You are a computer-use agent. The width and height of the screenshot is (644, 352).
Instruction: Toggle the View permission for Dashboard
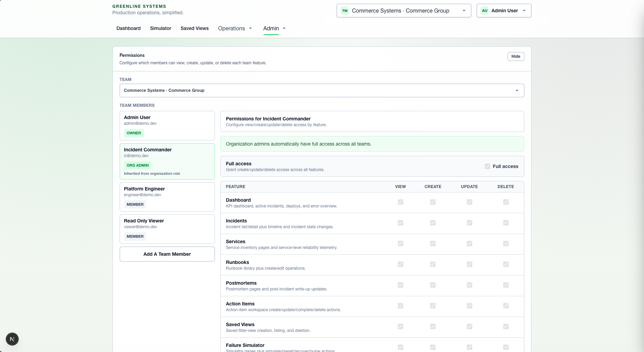pyautogui.click(x=400, y=202)
